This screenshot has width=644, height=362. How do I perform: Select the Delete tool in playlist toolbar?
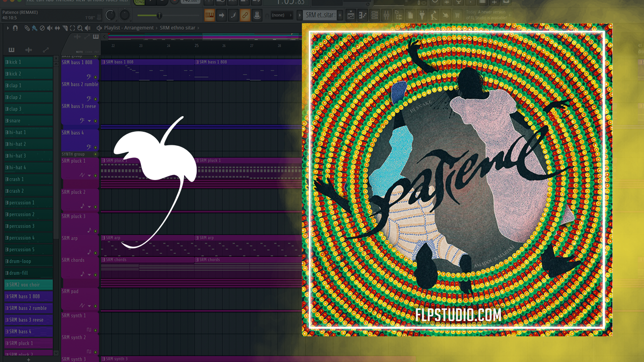point(42,28)
